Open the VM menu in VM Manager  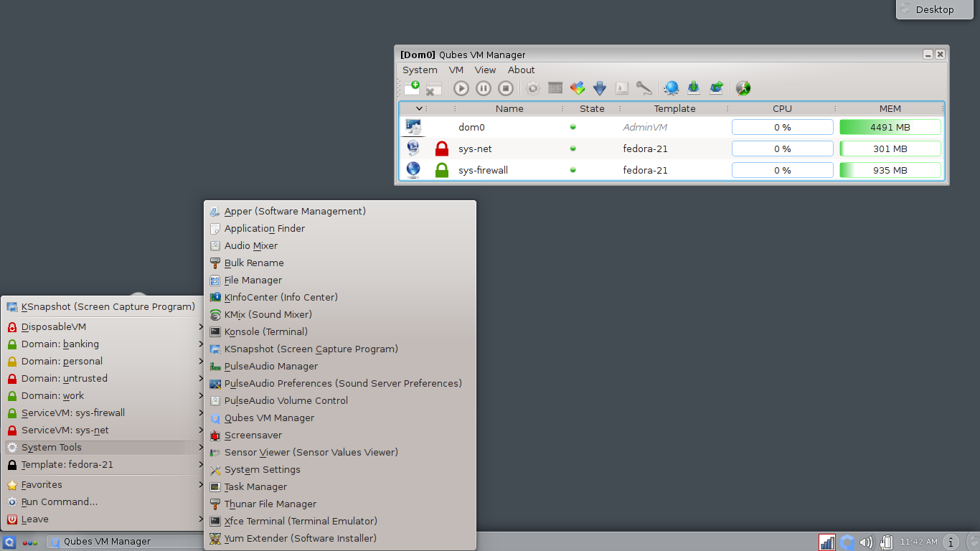coord(456,70)
